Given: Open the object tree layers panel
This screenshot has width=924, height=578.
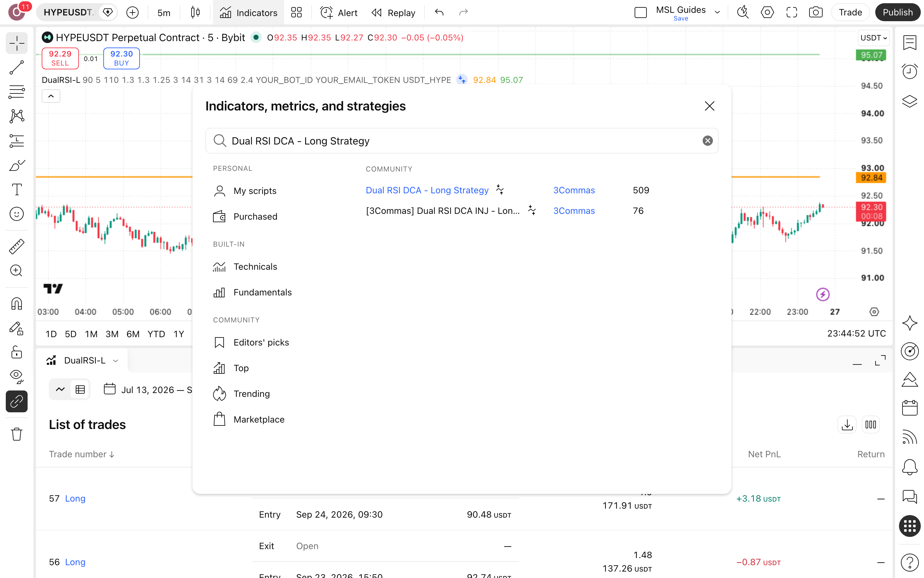Looking at the screenshot, I should click(x=910, y=101).
